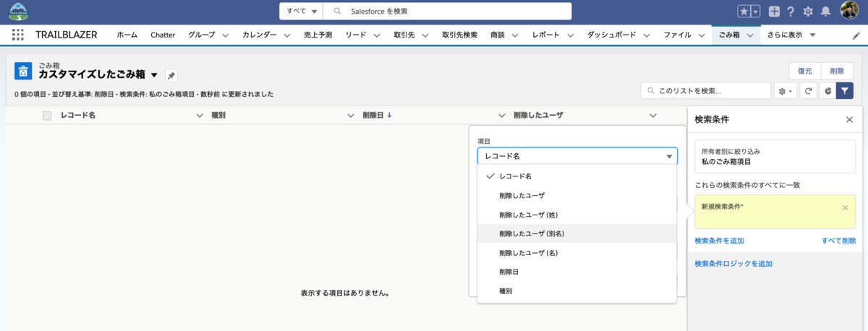Open the ファイル tab

click(677, 35)
